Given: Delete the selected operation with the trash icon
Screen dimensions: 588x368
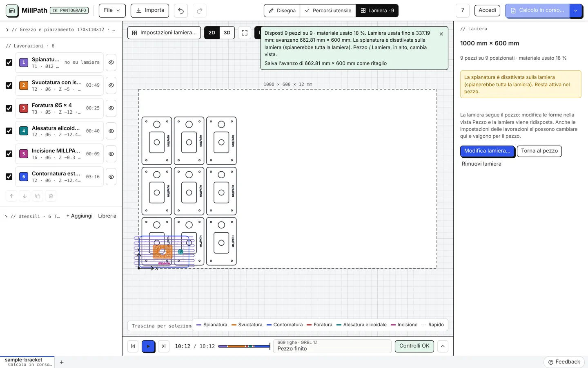Looking at the screenshot, I should coord(51,196).
